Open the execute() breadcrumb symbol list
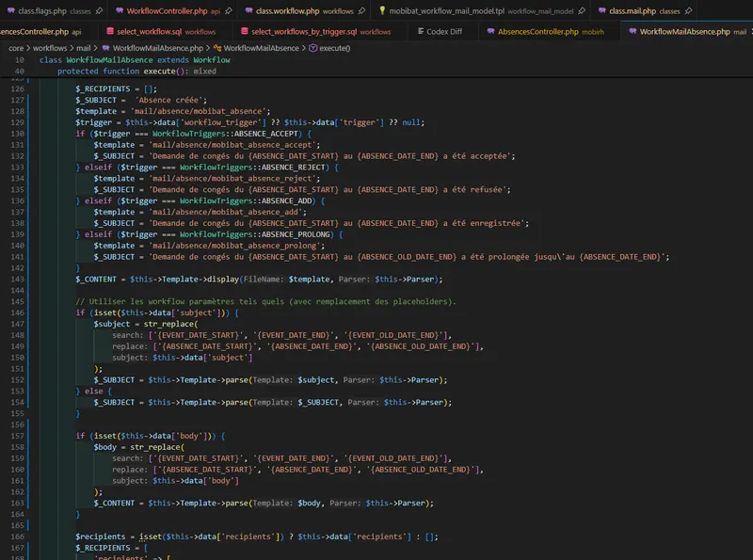The height and width of the screenshot is (560, 753). click(335, 48)
